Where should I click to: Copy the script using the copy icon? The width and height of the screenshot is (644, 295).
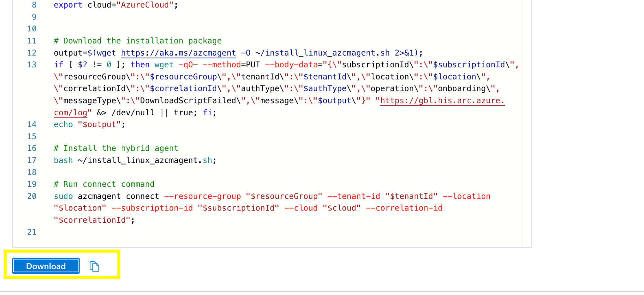[x=94, y=266]
